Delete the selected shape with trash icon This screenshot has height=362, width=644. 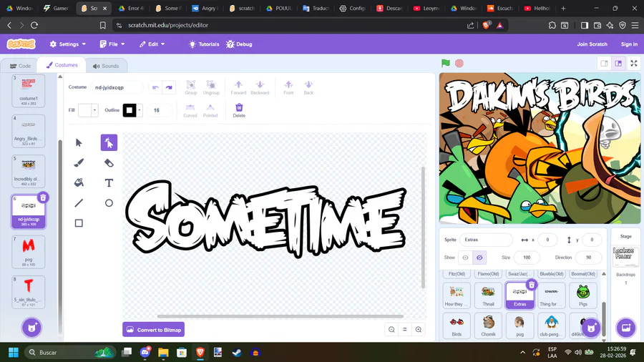239,110
